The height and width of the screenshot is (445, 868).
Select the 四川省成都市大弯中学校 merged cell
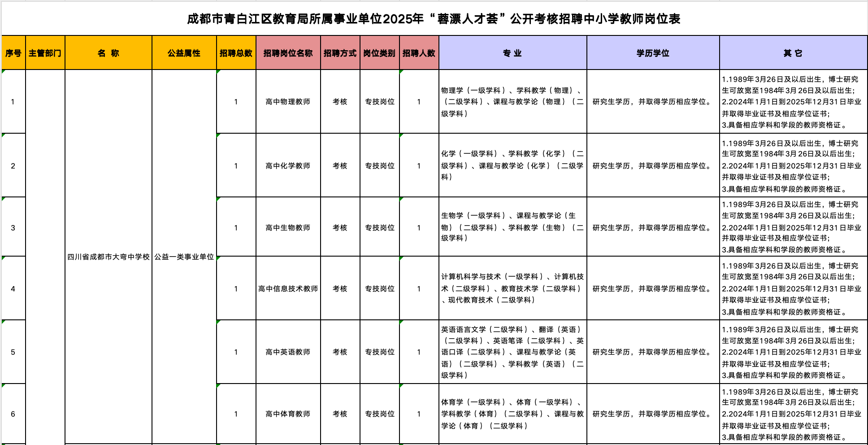pyautogui.click(x=108, y=257)
